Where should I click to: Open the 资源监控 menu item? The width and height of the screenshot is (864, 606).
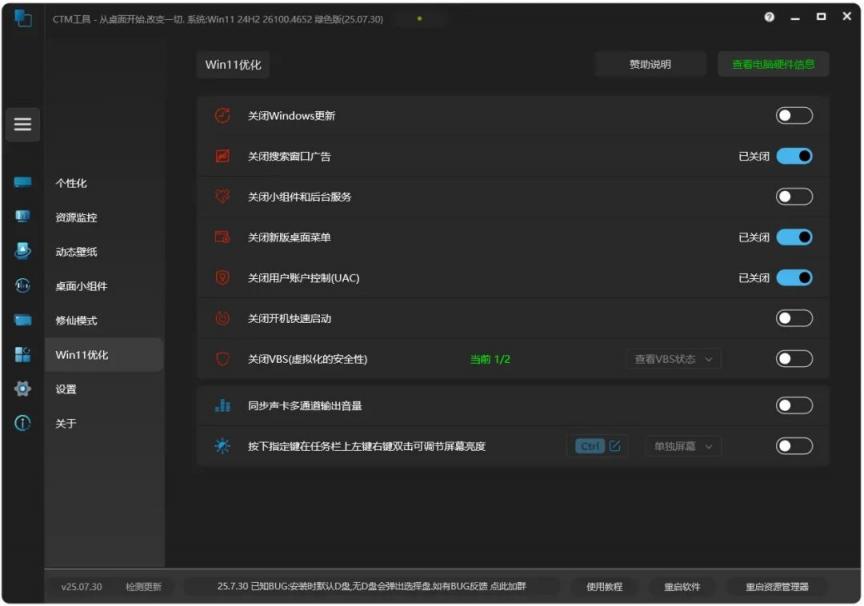click(x=77, y=218)
